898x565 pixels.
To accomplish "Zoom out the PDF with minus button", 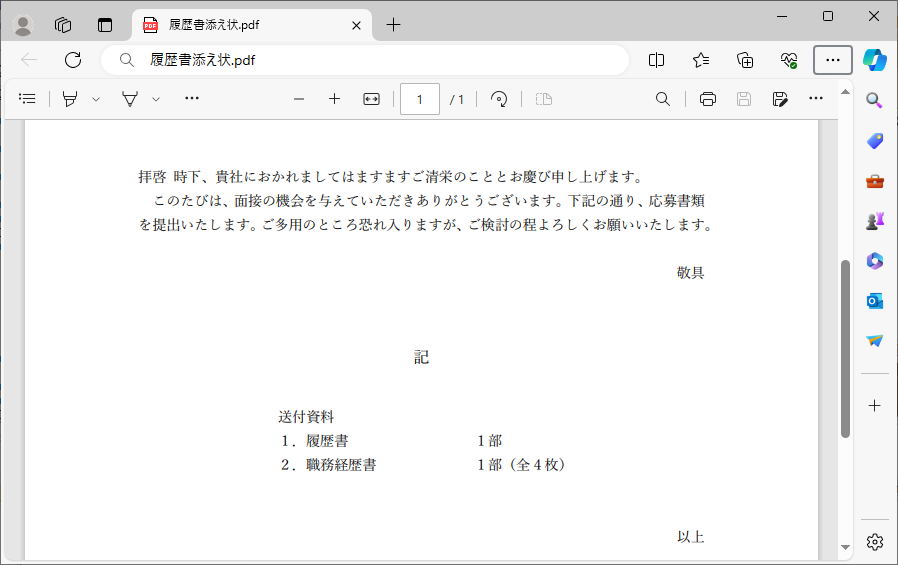I will click(x=298, y=99).
